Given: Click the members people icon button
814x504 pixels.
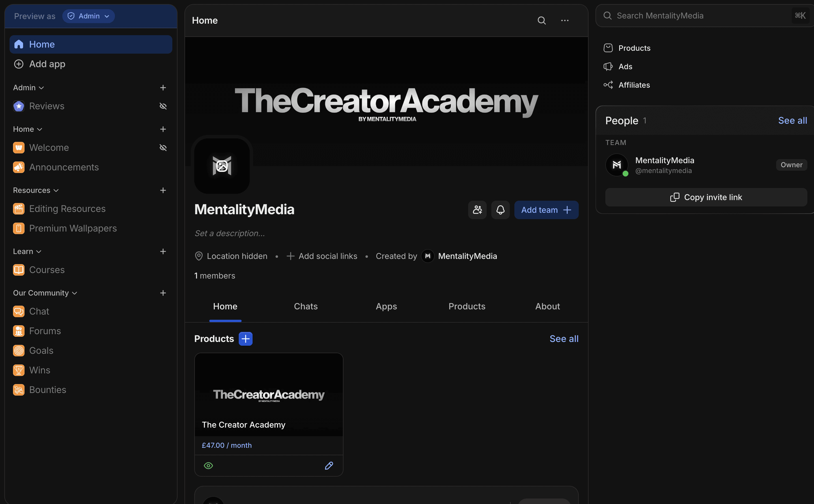Looking at the screenshot, I should coord(477,210).
